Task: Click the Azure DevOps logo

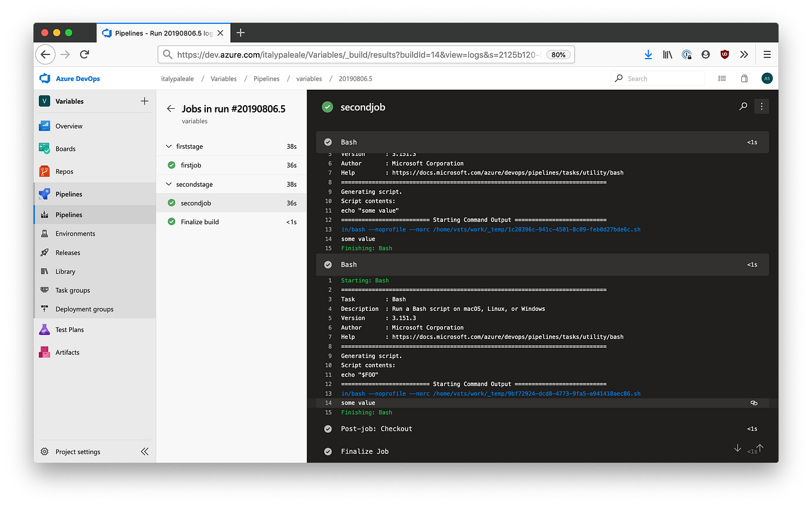Action: (45, 78)
